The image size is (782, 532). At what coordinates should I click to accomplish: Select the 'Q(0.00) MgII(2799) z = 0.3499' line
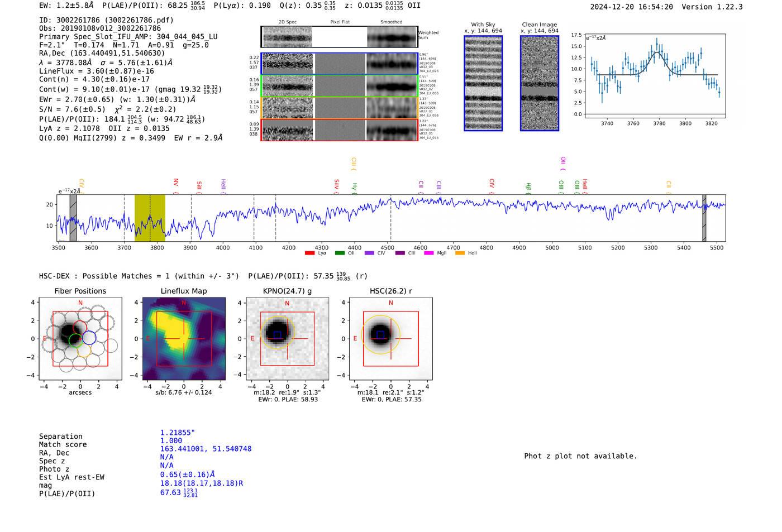click(102, 138)
